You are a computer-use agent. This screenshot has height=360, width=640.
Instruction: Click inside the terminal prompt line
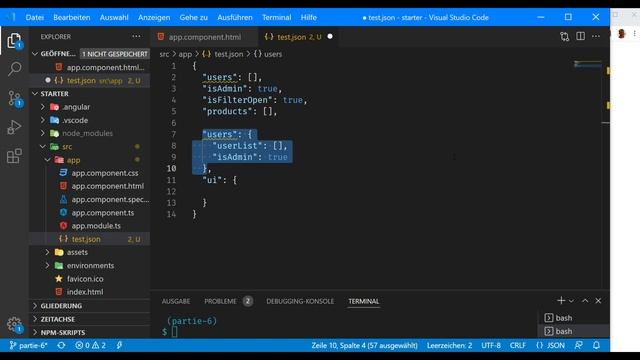(x=174, y=332)
